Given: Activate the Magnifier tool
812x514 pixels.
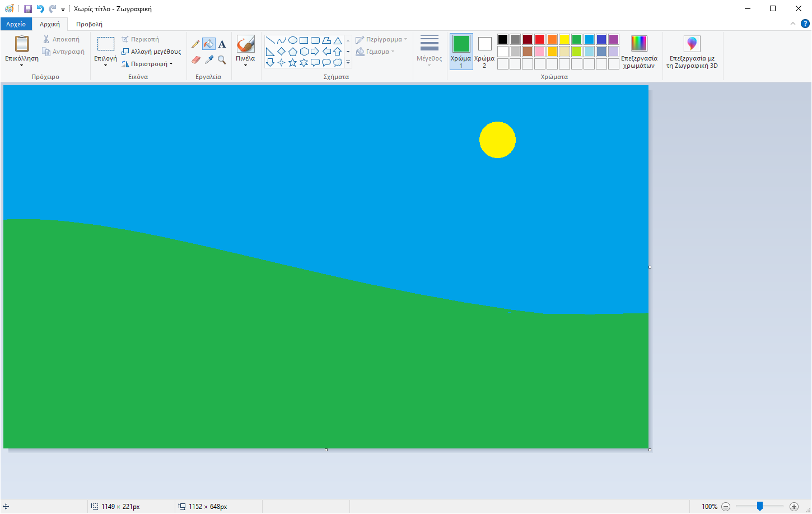Looking at the screenshot, I should [x=222, y=59].
